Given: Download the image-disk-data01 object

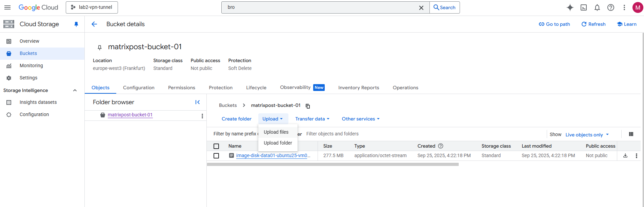Looking at the screenshot, I should click(625, 155).
